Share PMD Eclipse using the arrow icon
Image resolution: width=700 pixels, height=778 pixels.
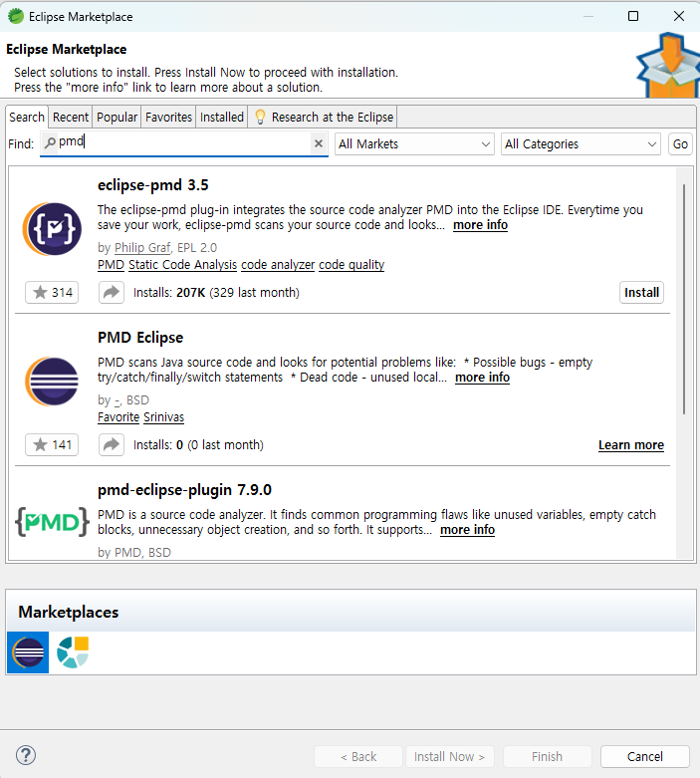112,444
